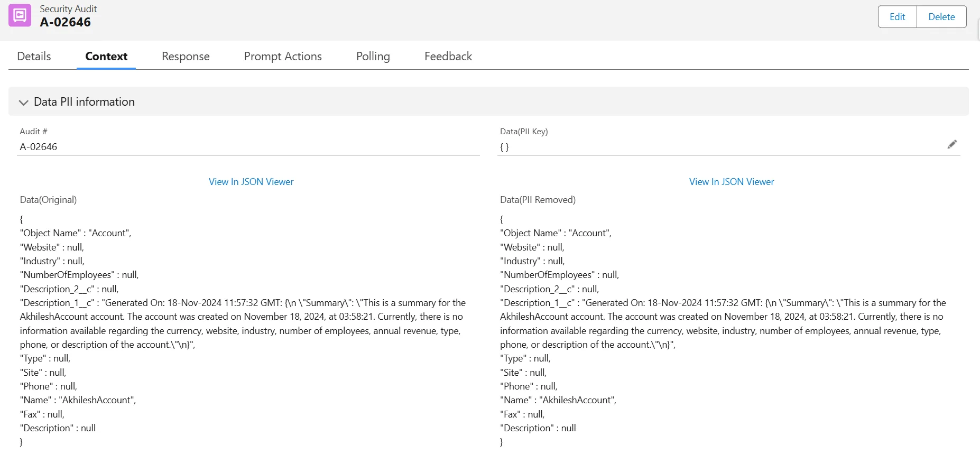Click the pencil icon beside Data(PII Key)
This screenshot has width=980, height=454.
(951, 145)
